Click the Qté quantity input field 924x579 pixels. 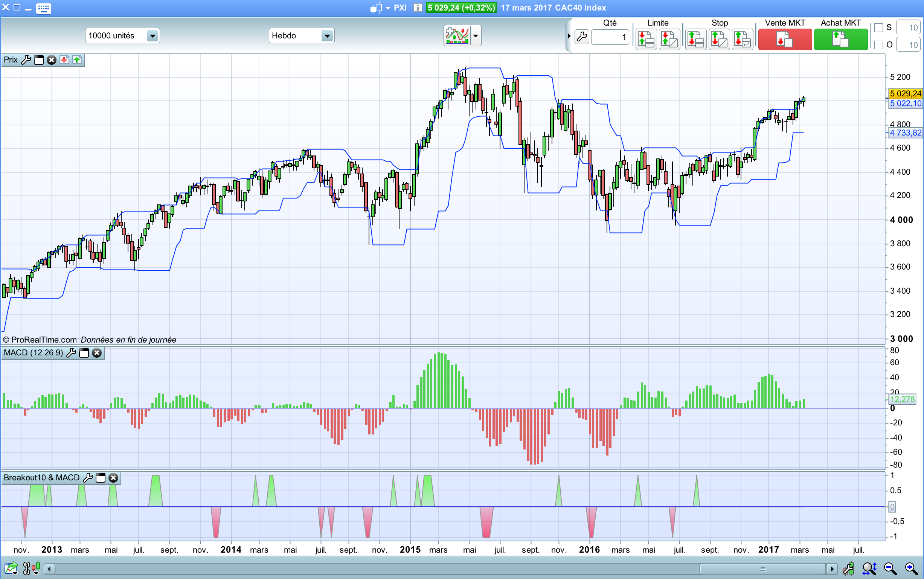pyautogui.click(x=610, y=37)
